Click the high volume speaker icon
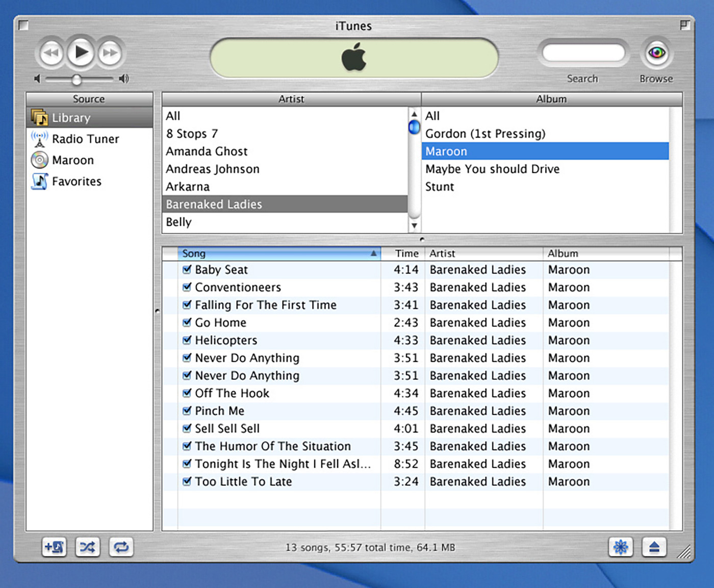714x588 pixels. pyautogui.click(x=124, y=79)
